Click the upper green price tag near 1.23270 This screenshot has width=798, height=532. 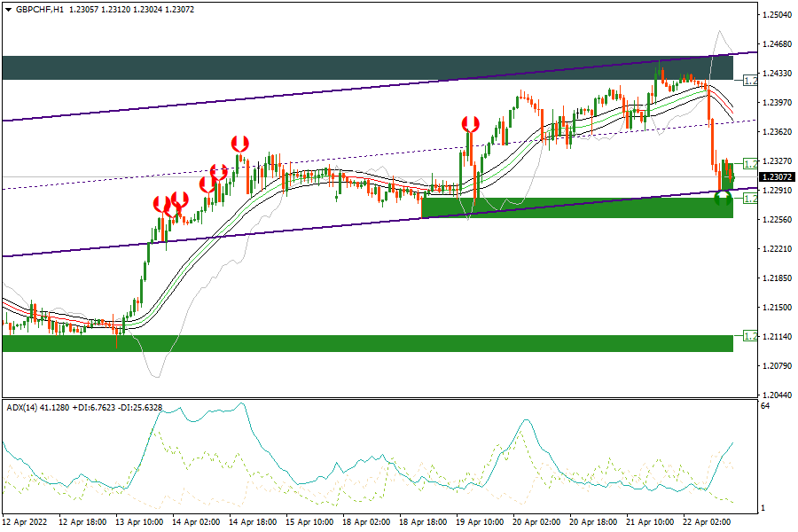coord(749,164)
